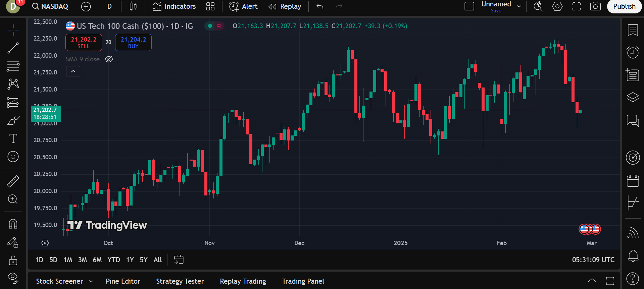Open chart settings hexagon icon

[x=557, y=6]
